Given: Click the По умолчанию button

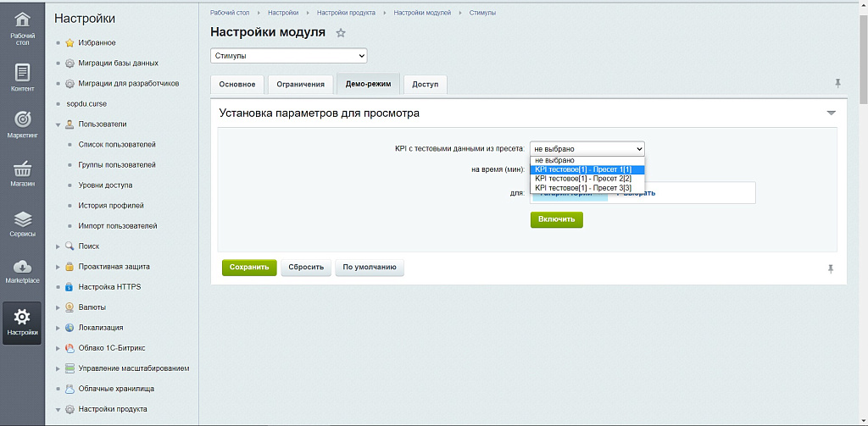Looking at the screenshot, I should click(x=369, y=267).
